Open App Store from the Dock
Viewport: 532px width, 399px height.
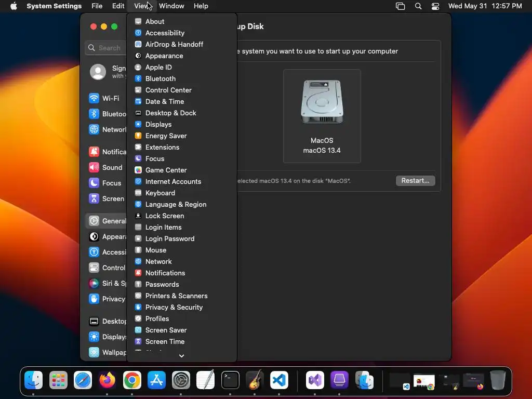point(156,380)
